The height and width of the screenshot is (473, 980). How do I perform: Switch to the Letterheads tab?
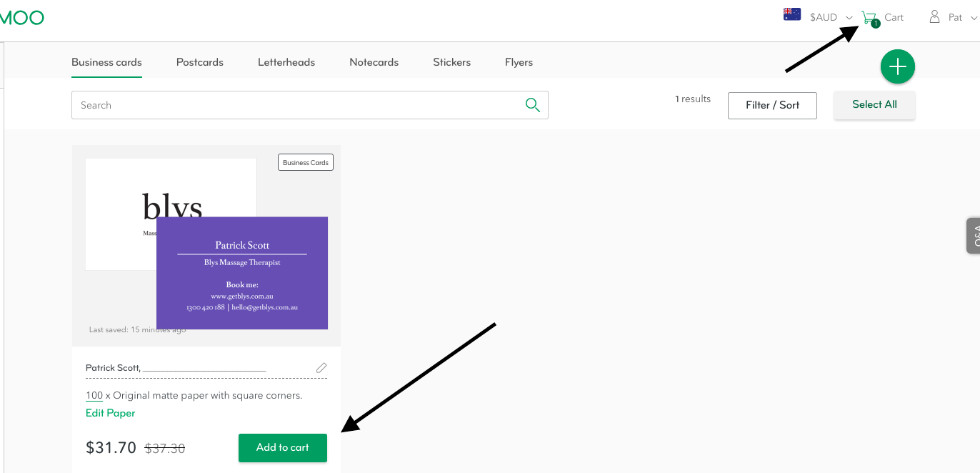pos(286,62)
